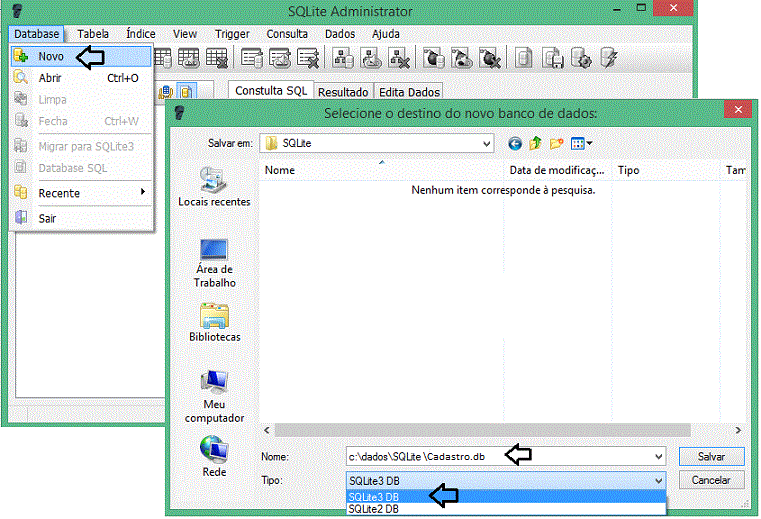Choose Abrir in the Database menu

coord(82,78)
